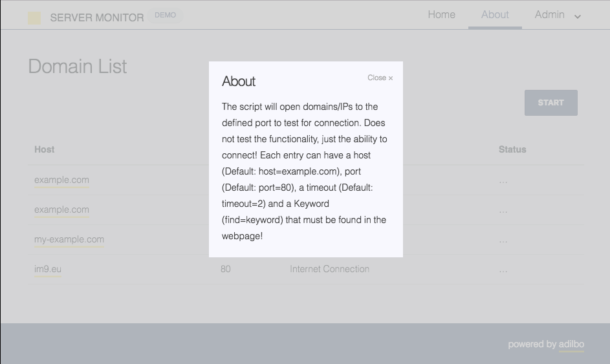Close the About dialog
Viewport: 610px width, 364px height.
(x=380, y=78)
